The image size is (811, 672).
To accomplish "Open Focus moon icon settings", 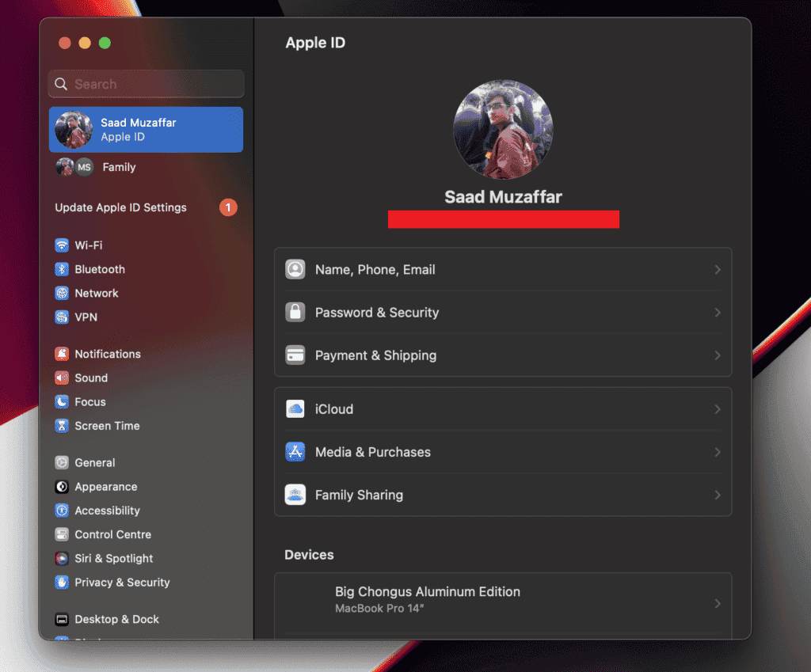I will pos(62,402).
